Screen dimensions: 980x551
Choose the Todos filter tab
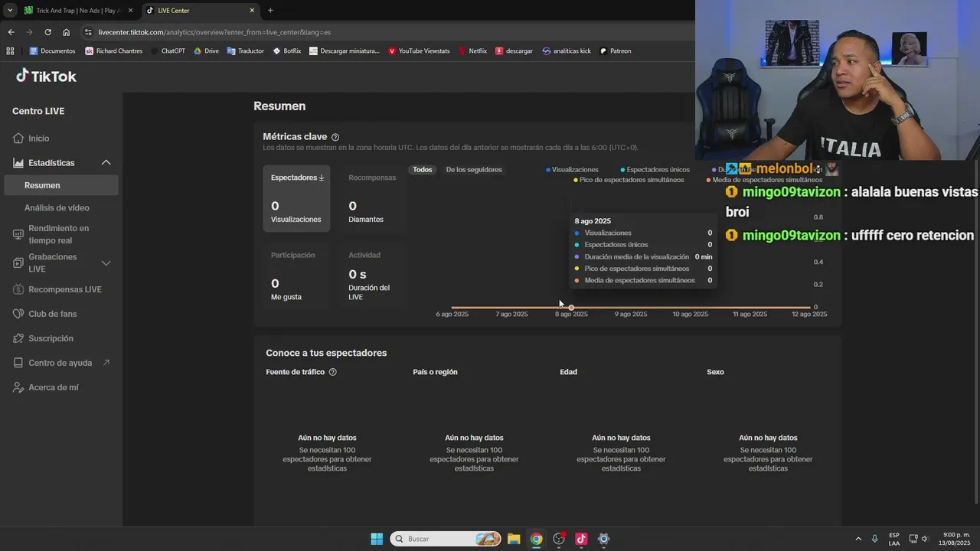(423, 170)
